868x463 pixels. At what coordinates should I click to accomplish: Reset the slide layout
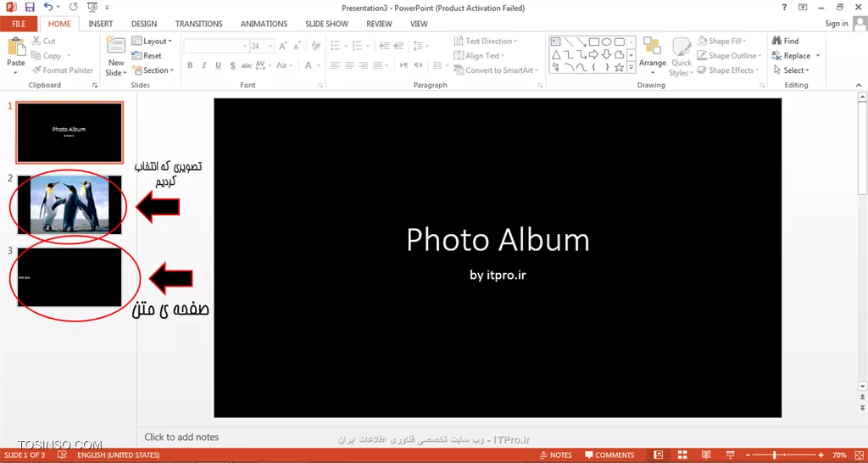147,55
